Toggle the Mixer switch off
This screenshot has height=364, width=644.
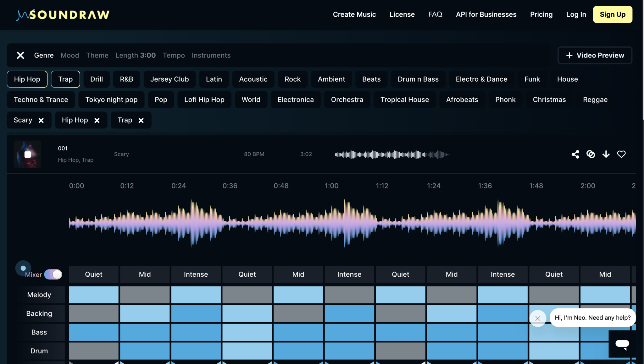[x=53, y=274]
